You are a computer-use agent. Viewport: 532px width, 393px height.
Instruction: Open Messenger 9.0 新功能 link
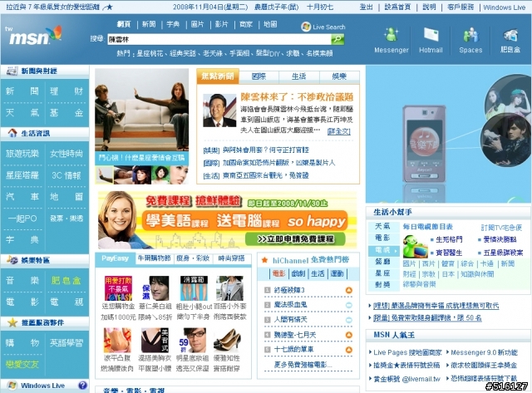(484, 352)
